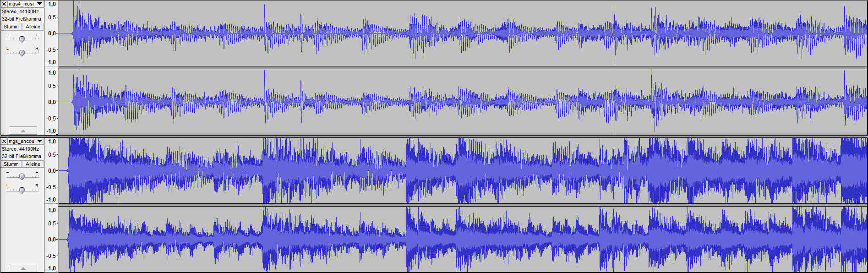Close the mgs4_musi track with its X
868x273 pixels.
pos(4,4)
